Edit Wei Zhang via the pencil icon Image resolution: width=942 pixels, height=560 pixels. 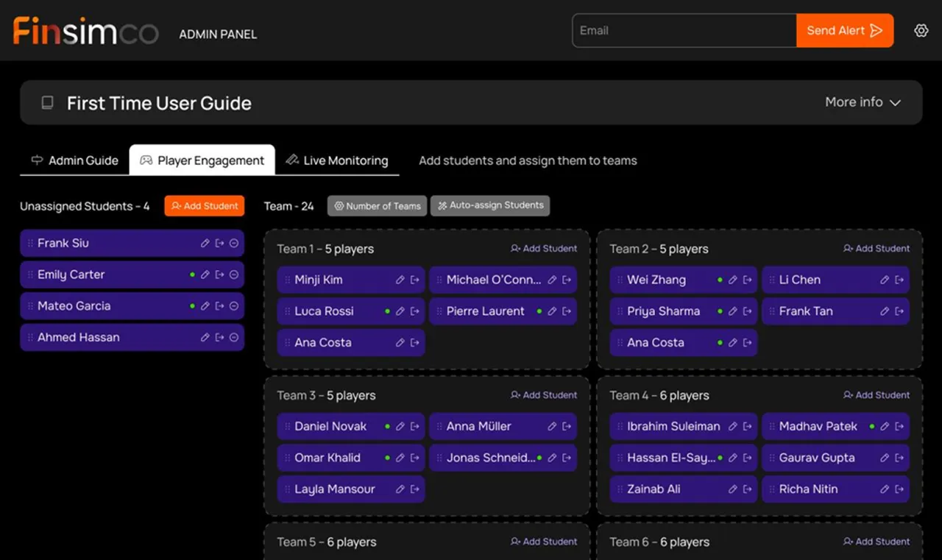tap(733, 280)
